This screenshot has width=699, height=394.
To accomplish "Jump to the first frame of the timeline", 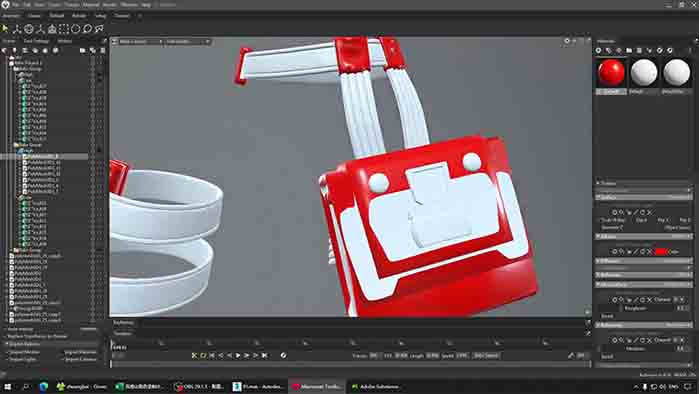I will 212,355.
